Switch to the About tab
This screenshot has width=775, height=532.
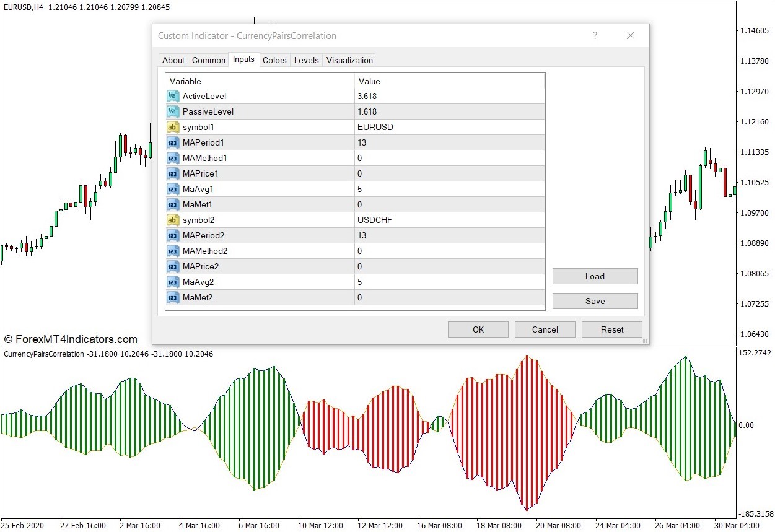coord(173,60)
